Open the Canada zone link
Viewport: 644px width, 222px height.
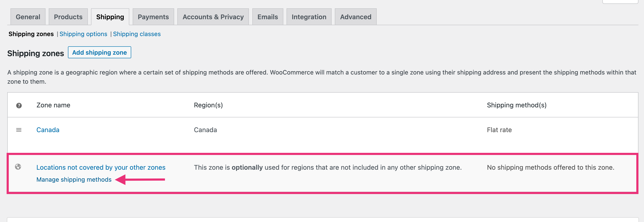click(x=48, y=130)
